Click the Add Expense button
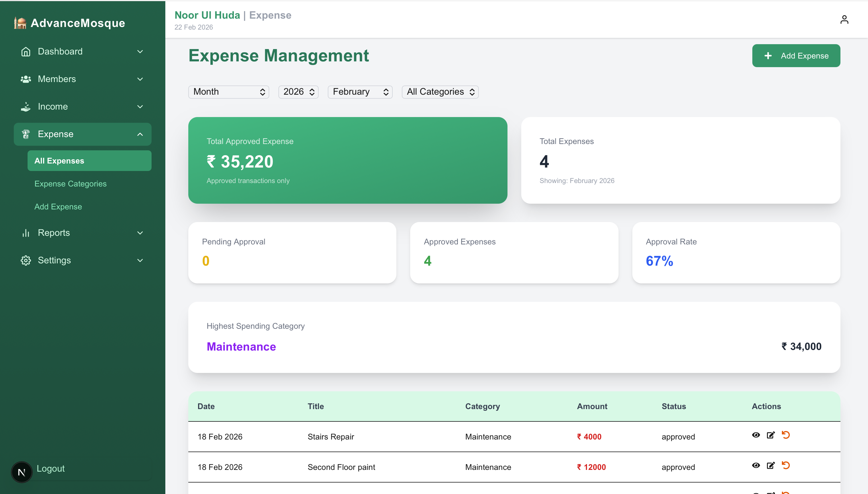The width and height of the screenshot is (868, 494). click(796, 56)
